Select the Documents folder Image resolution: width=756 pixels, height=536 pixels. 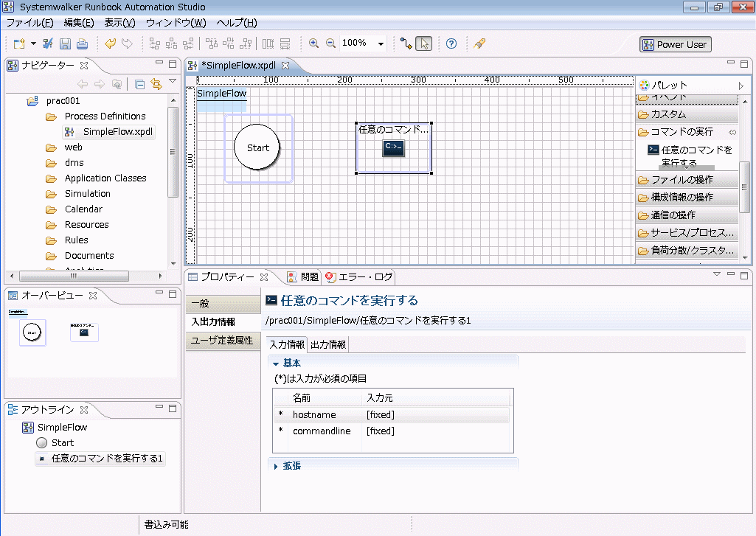[90, 255]
